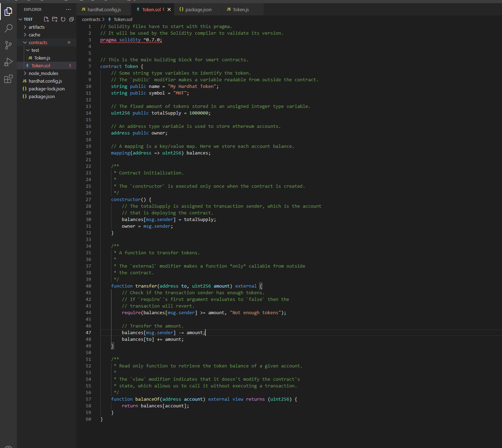The image size is (502, 448).
Task: Open the Search view in activity bar
Action: click(x=8, y=28)
